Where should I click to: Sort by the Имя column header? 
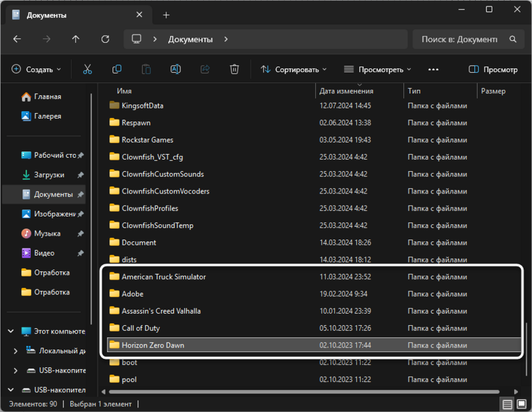click(x=124, y=91)
